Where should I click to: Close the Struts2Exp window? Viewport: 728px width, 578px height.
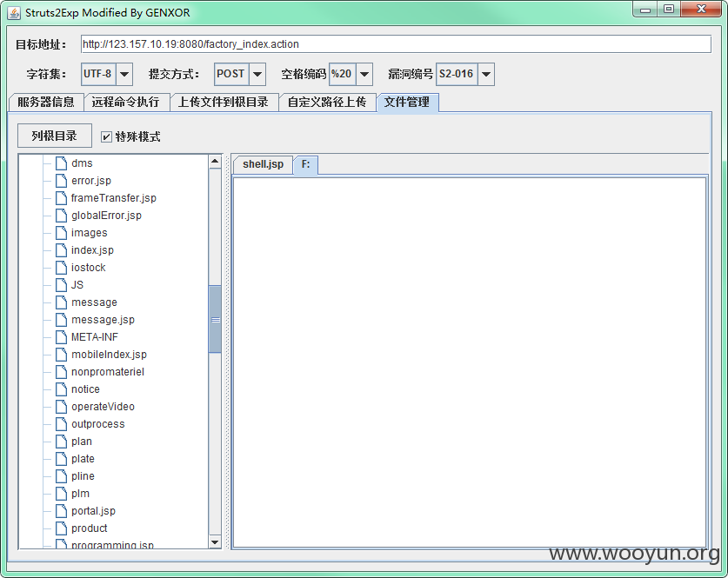click(701, 10)
